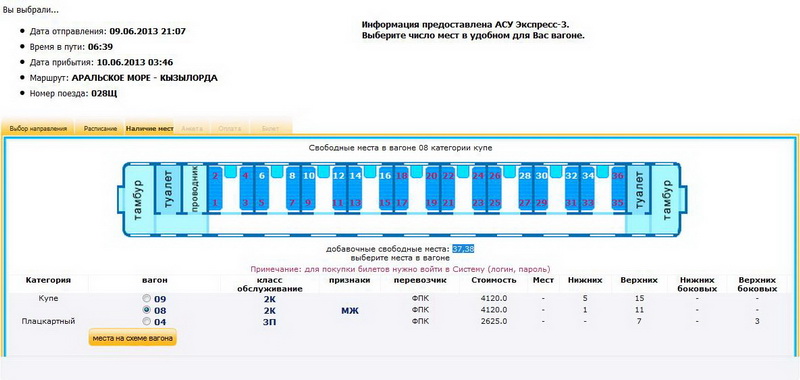Open the Наличие мест tab
Screen dimensions: 800x380
click(149, 129)
